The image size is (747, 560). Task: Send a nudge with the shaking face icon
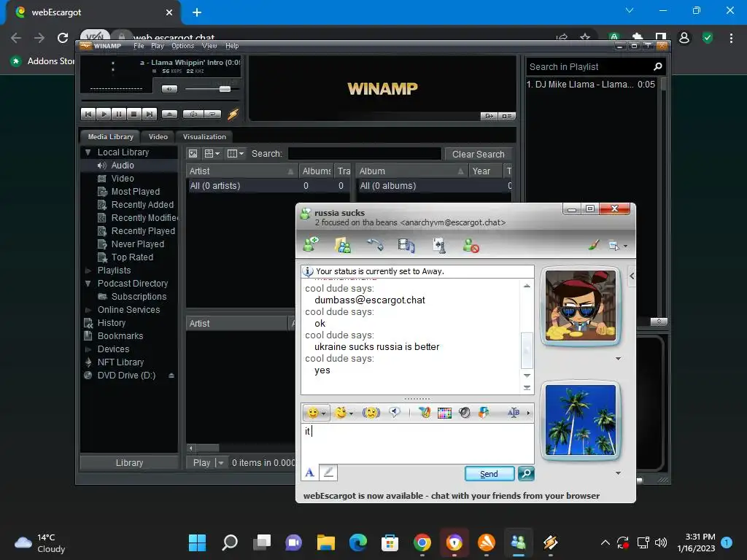pyautogui.click(x=371, y=413)
